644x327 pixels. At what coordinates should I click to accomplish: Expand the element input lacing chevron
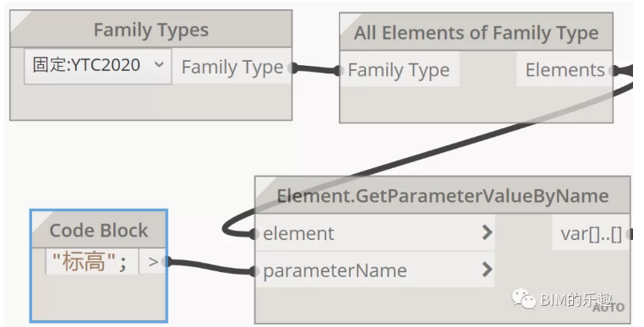(x=487, y=232)
